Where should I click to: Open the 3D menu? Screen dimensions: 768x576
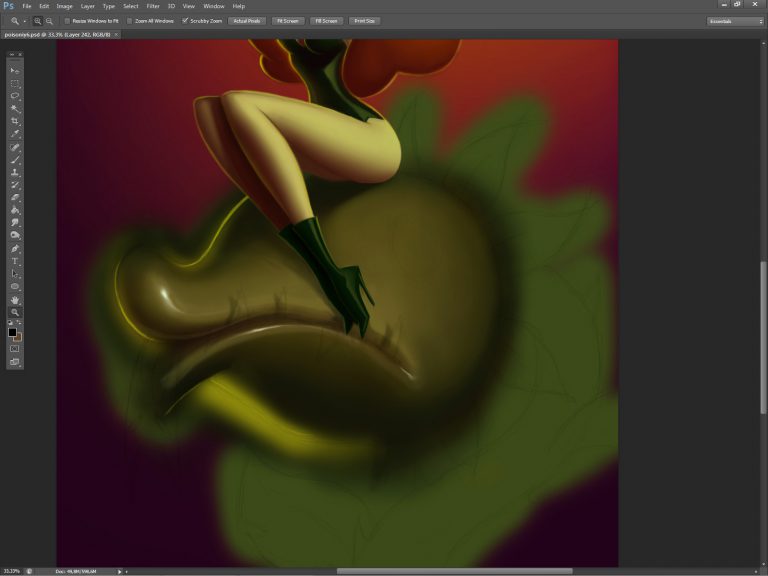[x=171, y=6]
